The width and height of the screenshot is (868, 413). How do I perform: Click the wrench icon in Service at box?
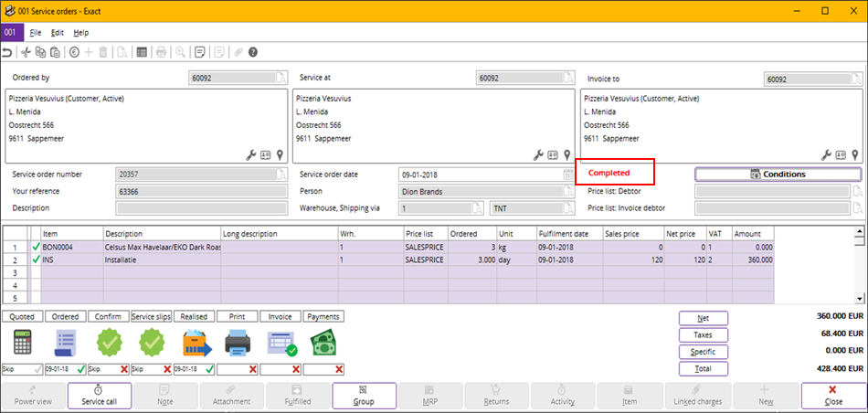pos(538,155)
